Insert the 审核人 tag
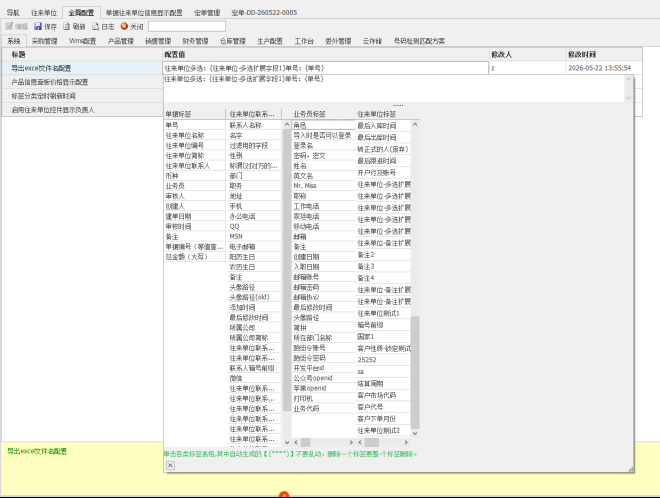 [194, 196]
